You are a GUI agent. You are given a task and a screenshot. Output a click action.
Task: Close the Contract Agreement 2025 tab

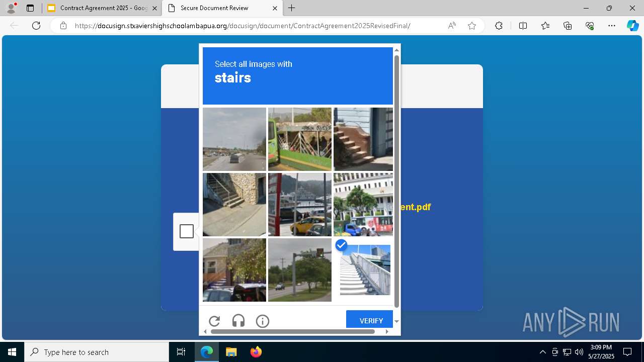coord(154,8)
